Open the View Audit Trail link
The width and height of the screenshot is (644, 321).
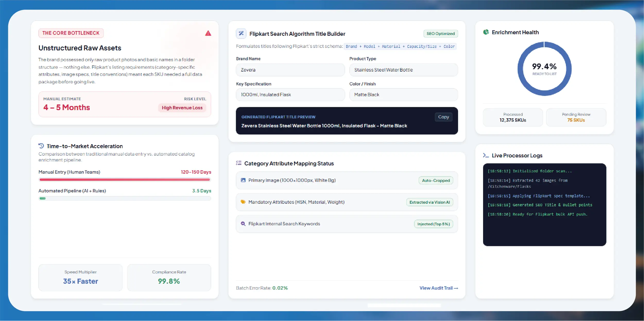[439, 288]
